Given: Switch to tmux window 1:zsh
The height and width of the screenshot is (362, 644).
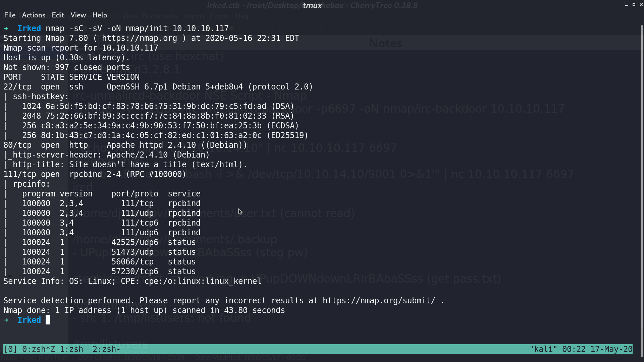Looking at the screenshot, I should pos(71,349).
